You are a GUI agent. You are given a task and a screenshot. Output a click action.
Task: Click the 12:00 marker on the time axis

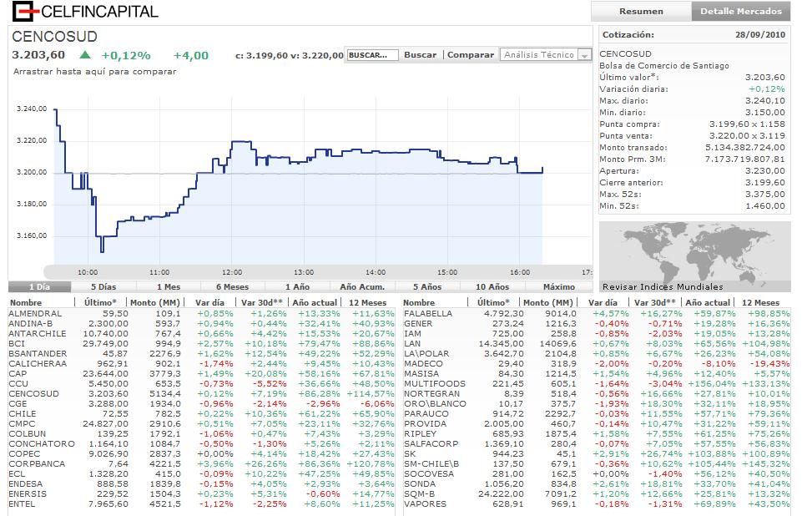(232, 272)
